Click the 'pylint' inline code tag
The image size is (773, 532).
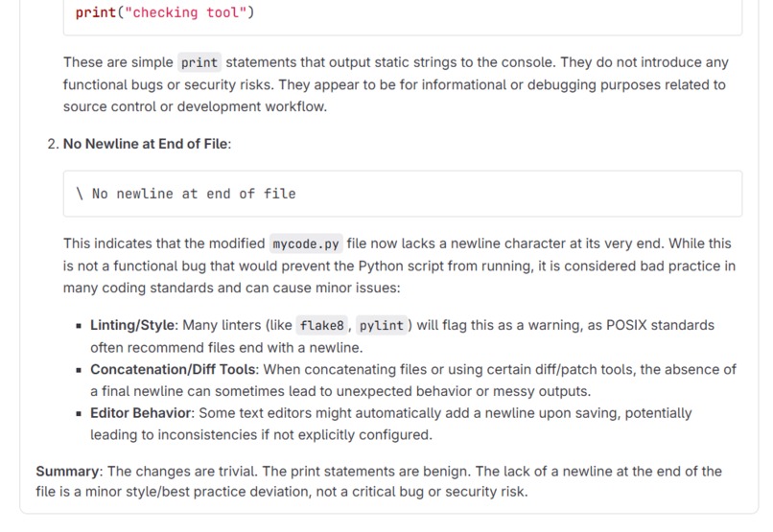[381, 326]
